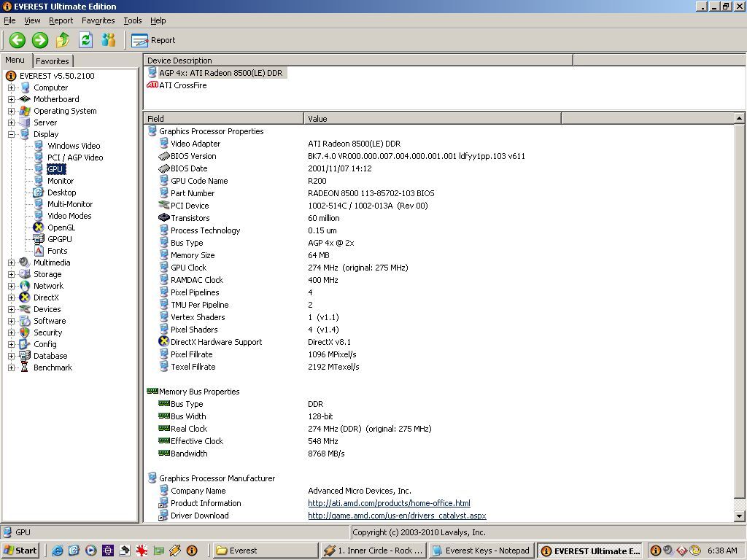Image resolution: width=747 pixels, height=560 pixels.
Task: Open the ati.amd.com Product Information link
Action: [x=389, y=503]
